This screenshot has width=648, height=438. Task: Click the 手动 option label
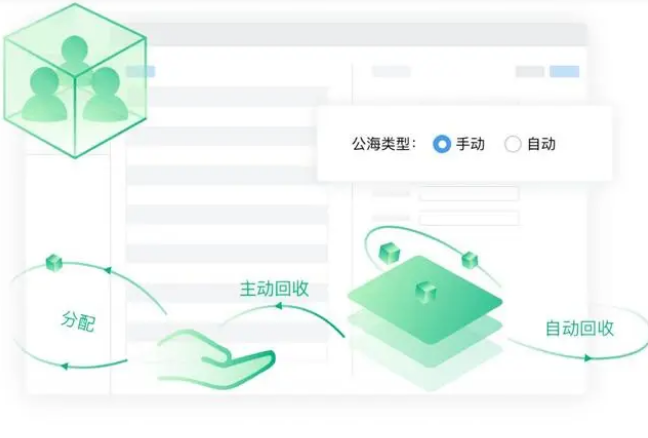(x=470, y=144)
